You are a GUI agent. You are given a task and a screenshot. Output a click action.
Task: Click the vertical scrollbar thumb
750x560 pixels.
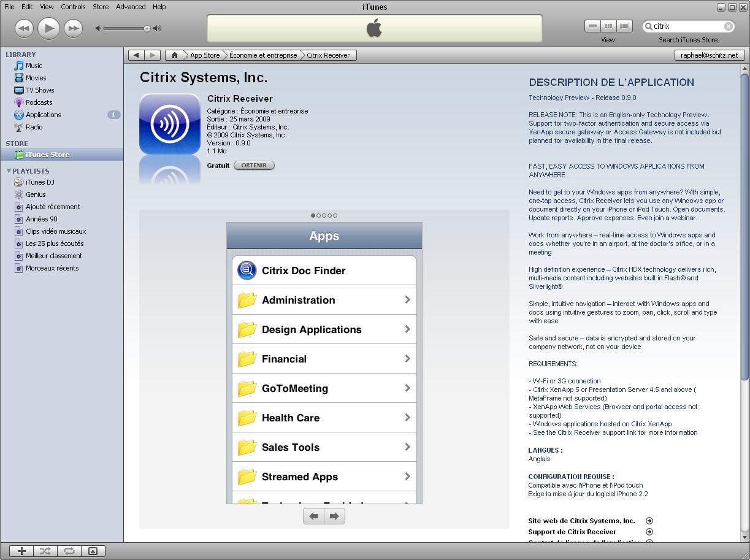tap(745, 227)
